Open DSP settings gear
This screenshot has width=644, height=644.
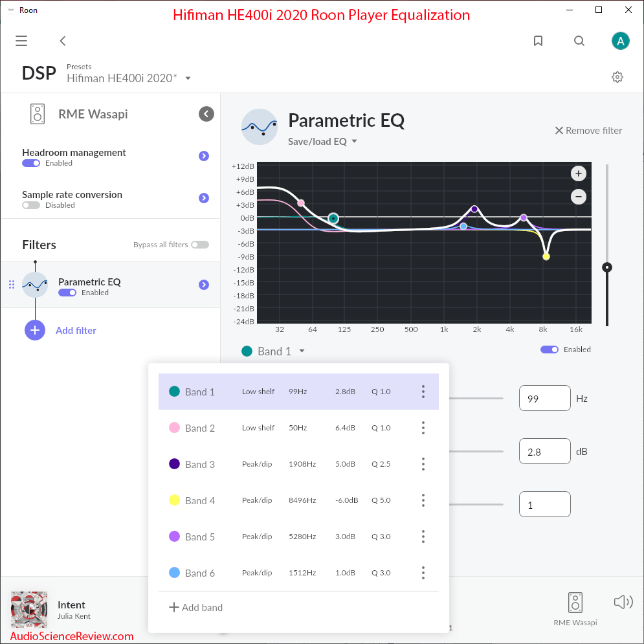tap(617, 77)
